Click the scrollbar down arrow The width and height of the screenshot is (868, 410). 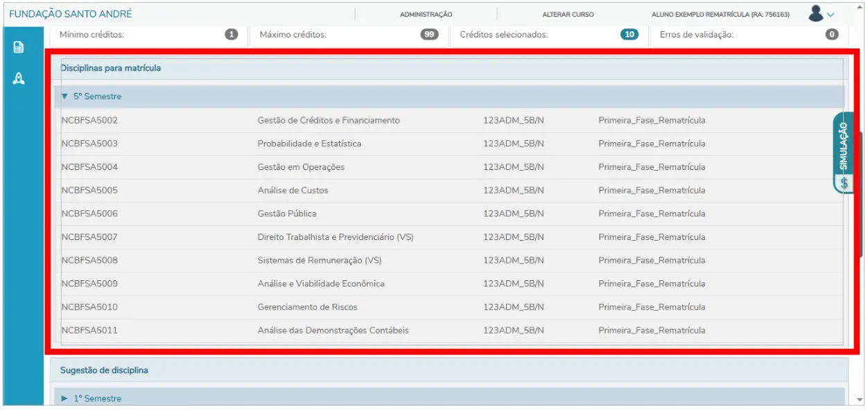(x=860, y=400)
